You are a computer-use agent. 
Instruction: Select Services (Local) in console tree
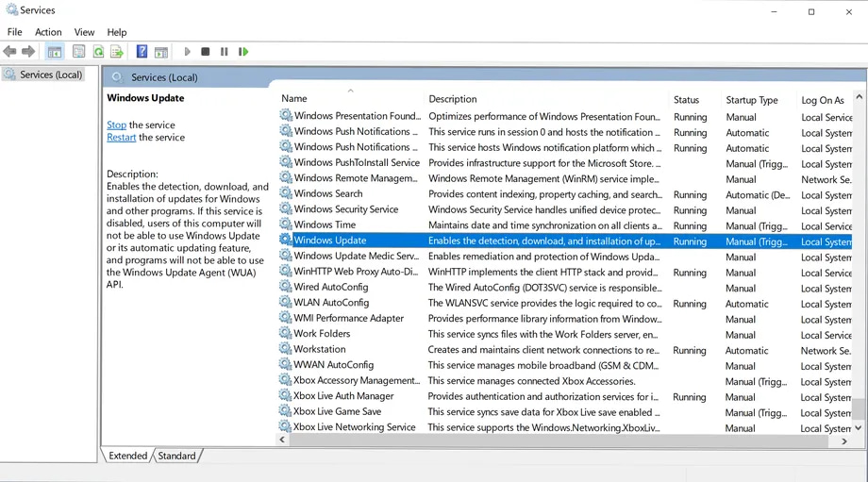pos(43,75)
